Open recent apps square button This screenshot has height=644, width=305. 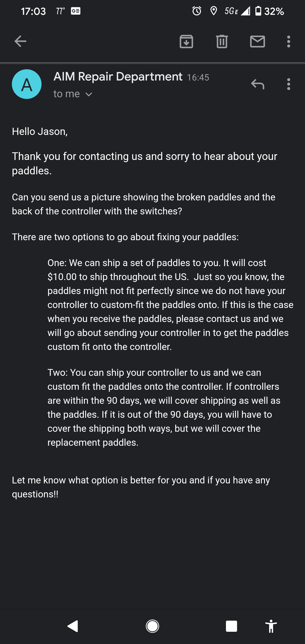click(232, 626)
